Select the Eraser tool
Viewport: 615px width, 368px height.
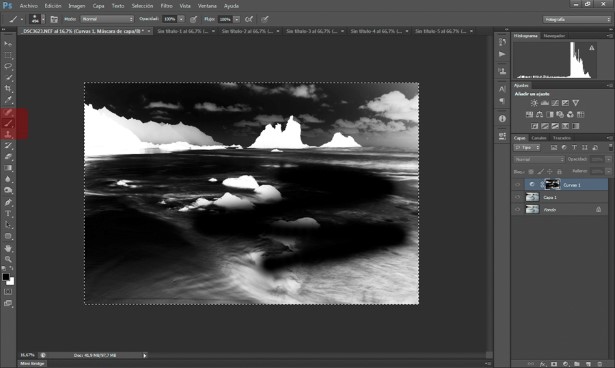coord(8,157)
